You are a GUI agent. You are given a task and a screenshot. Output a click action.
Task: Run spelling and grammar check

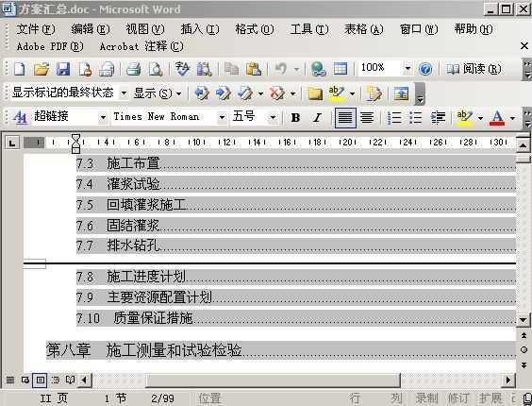(182, 69)
